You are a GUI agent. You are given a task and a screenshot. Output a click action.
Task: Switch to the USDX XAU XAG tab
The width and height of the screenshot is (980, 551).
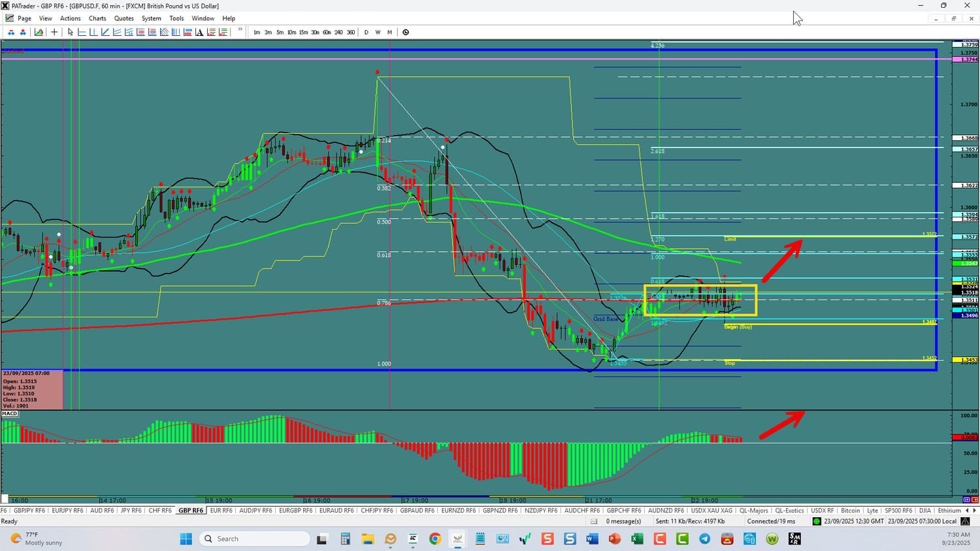[x=711, y=511]
